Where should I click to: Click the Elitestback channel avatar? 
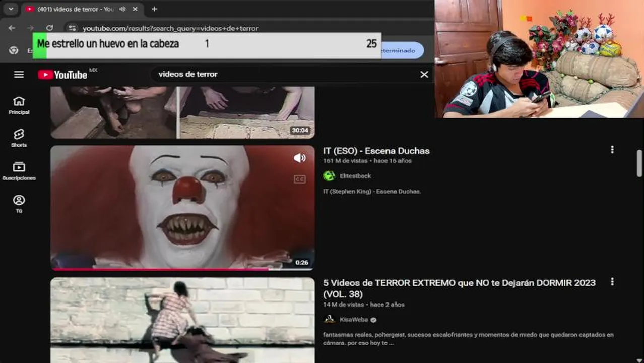click(329, 176)
